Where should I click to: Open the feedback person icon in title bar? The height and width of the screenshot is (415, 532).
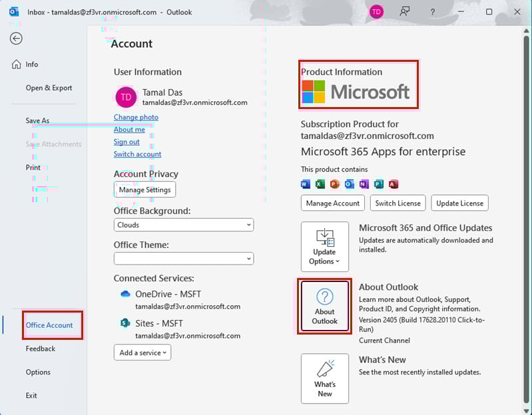(x=404, y=12)
